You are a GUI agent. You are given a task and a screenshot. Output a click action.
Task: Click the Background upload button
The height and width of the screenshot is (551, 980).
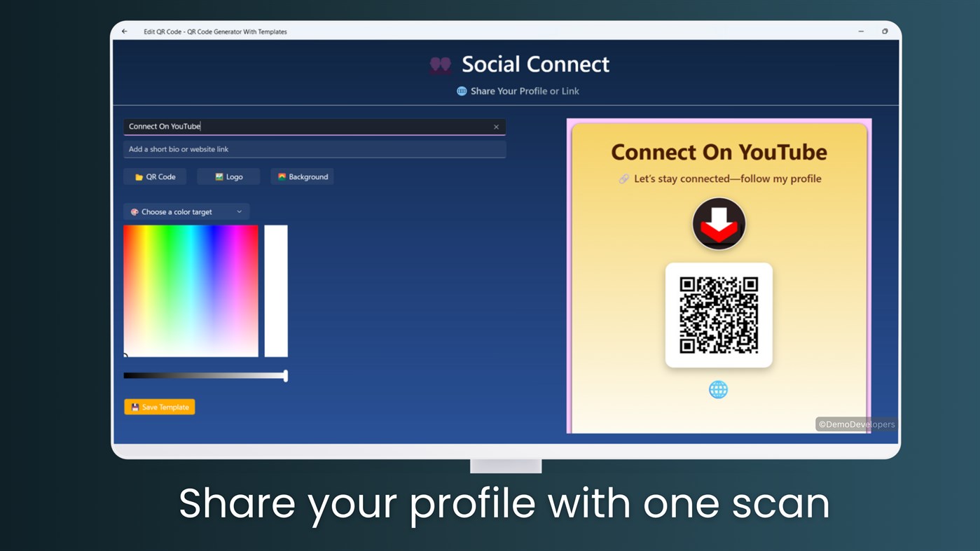[x=302, y=176]
